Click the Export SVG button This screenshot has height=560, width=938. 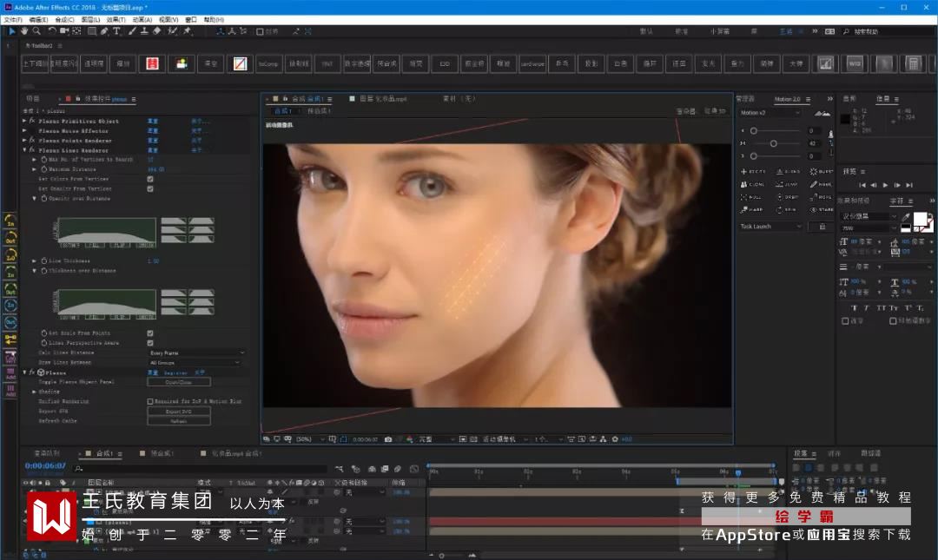tap(178, 411)
